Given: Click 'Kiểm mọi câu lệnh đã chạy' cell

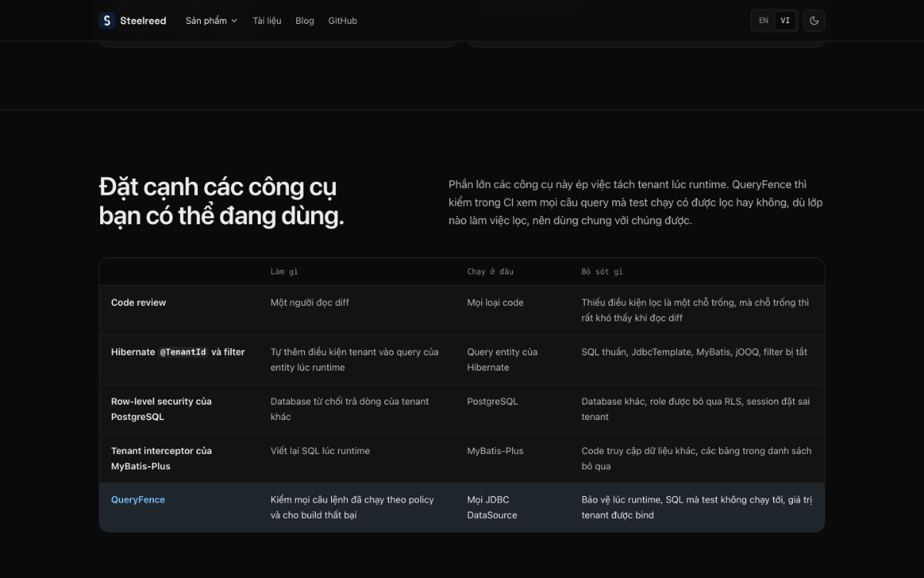Looking at the screenshot, I should (352, 507).
